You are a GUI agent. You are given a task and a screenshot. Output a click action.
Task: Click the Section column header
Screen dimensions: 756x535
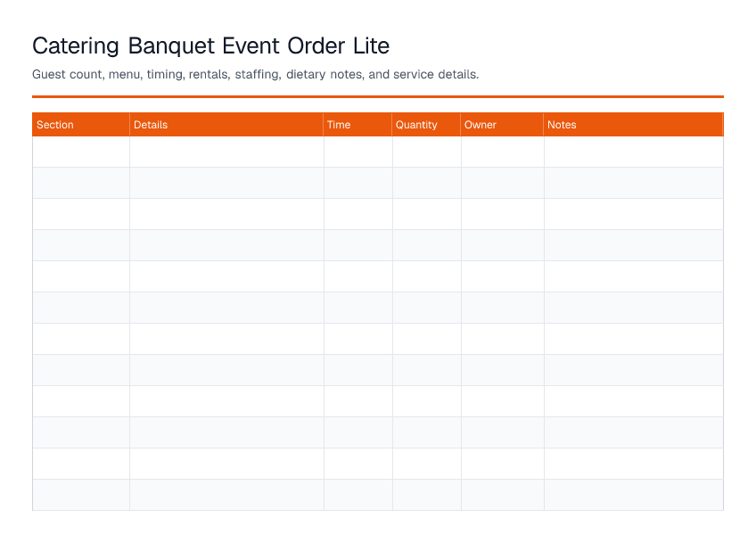(x=81, y=125)
